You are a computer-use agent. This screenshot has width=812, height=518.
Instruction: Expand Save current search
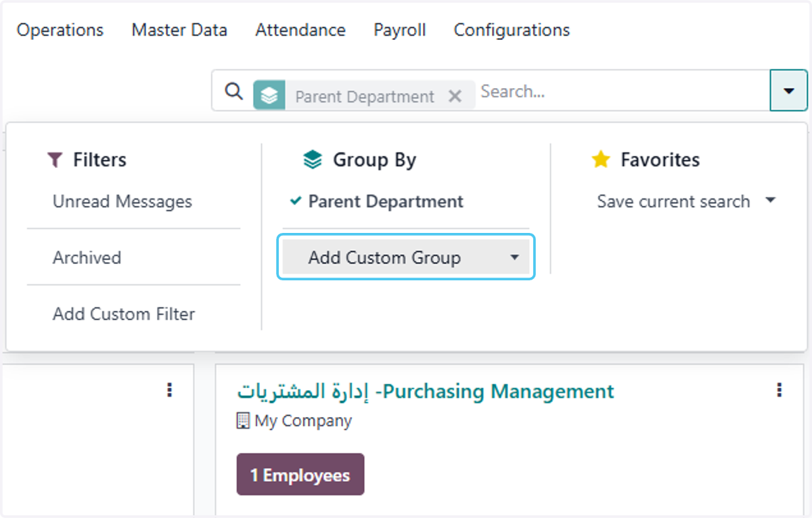(685, 202)
